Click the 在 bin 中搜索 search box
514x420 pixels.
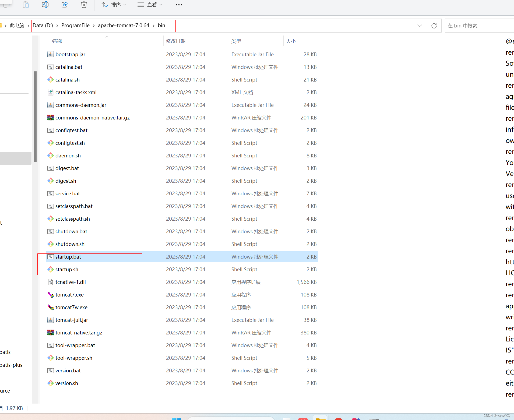click(479, 26)
